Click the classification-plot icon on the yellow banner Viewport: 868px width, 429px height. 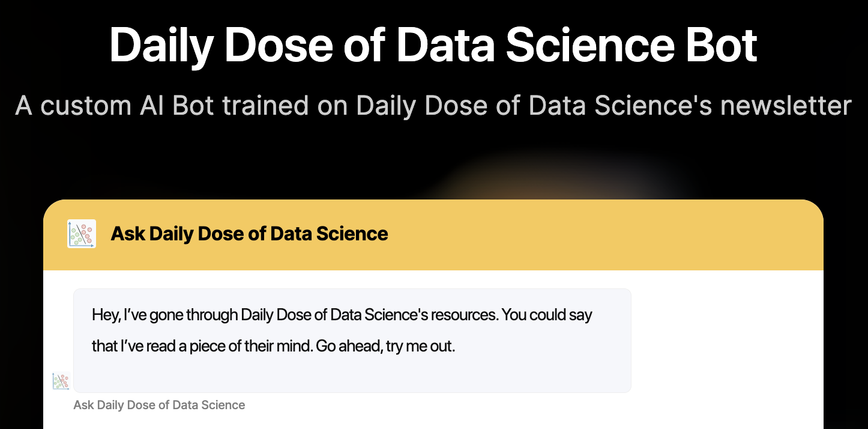point(82,234)
